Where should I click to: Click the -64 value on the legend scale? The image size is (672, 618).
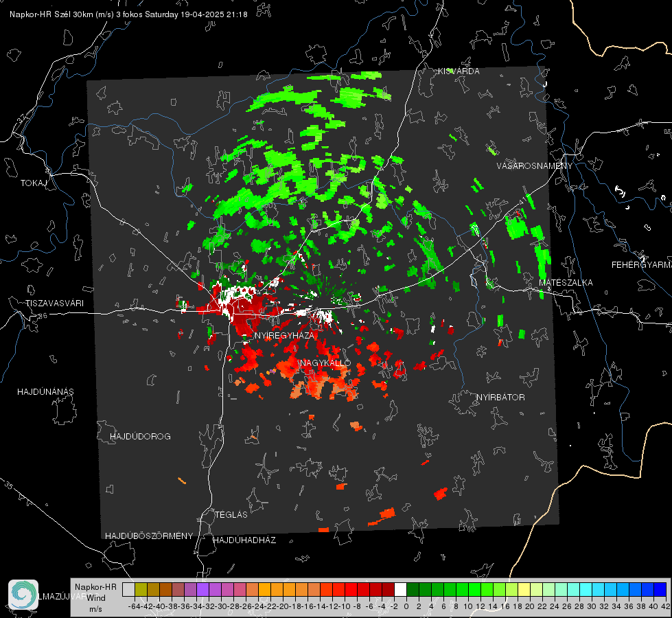[134, 606]
